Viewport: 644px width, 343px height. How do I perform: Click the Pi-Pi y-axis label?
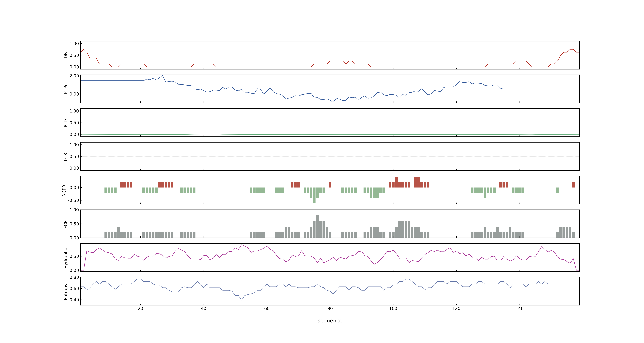point(66,89)
